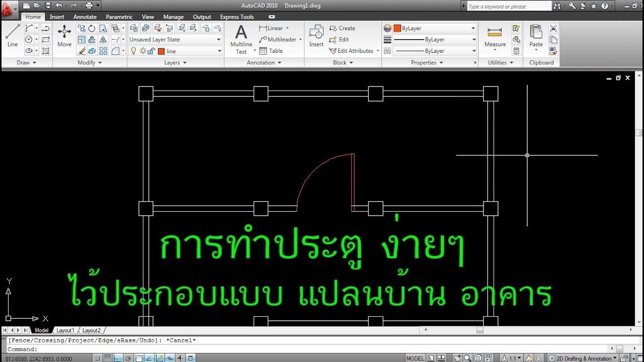Click the Properties panel orange color swatch
The height and width of the screenshot is (362, 644).
pos(397,28)
